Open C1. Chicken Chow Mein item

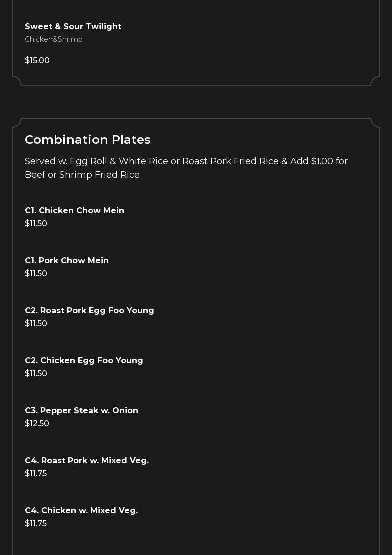click(x=74, y=210)
